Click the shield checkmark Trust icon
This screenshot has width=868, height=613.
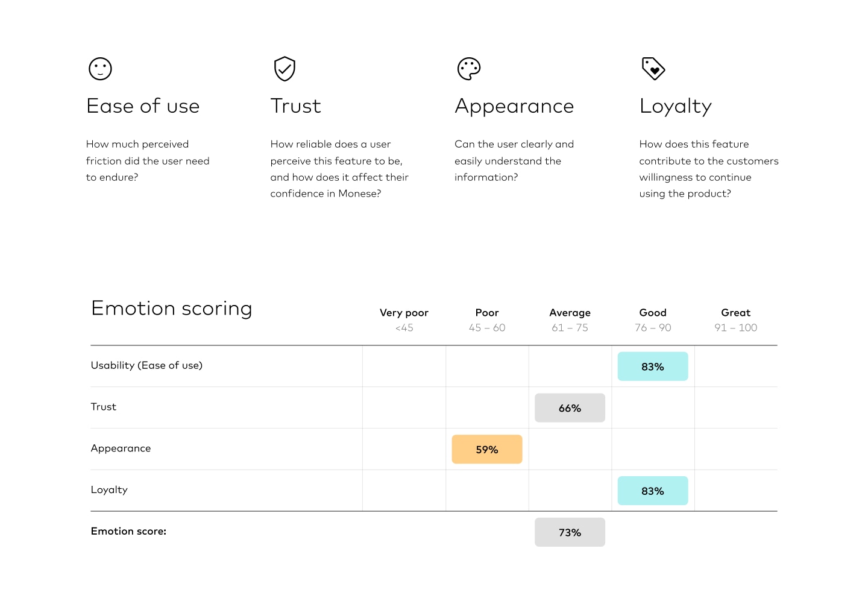[285, 69]
